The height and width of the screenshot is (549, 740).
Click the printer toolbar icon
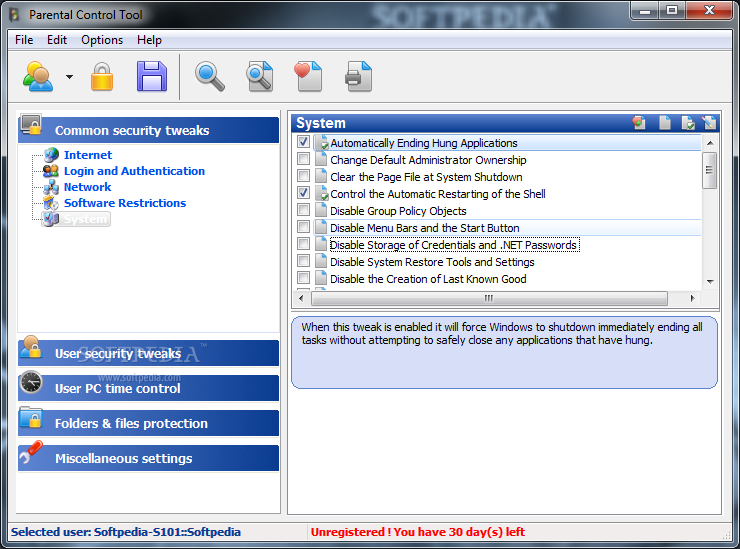tap(359, 76)
